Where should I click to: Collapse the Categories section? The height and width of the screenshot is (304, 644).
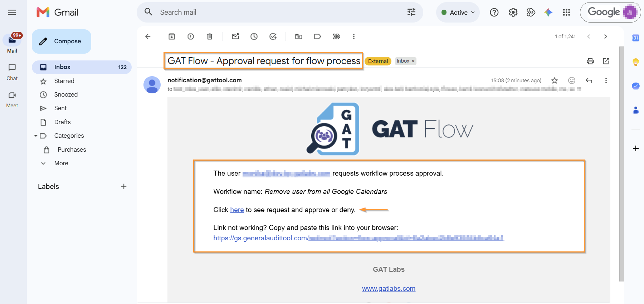[x=36, y=136]
